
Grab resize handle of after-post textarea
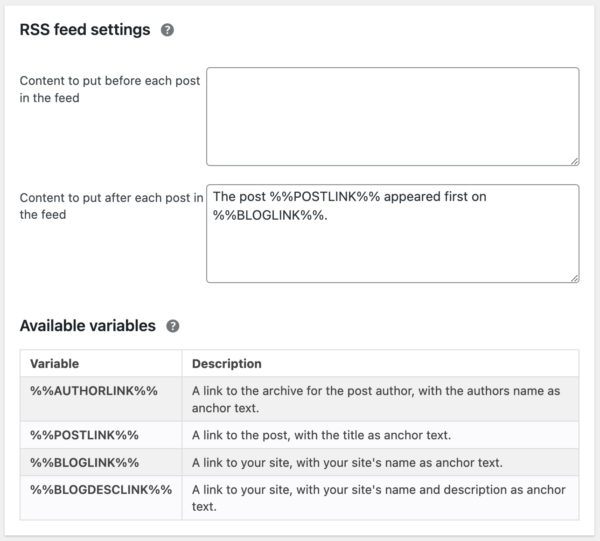[x=575, y=279]
